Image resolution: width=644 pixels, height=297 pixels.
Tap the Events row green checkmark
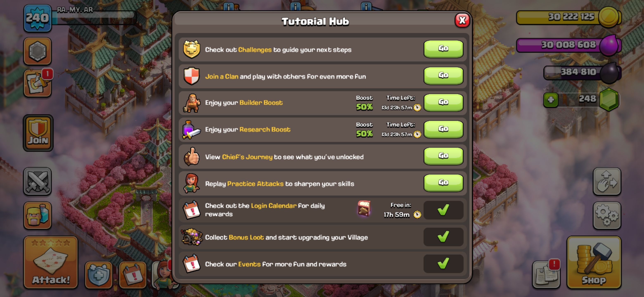pos(443,264)
